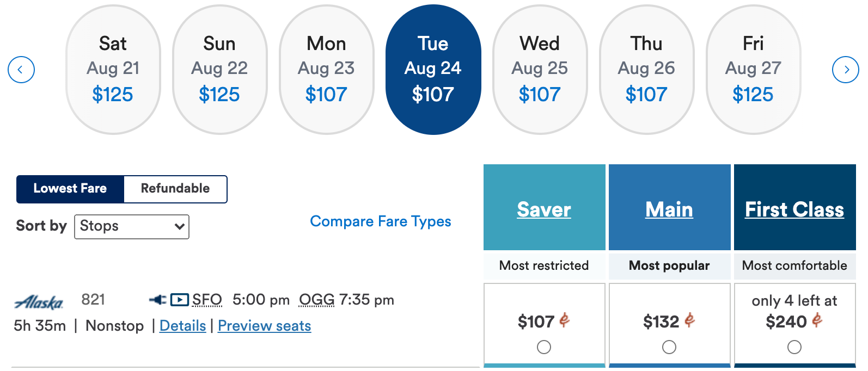Screen dimensions: 868x371
Task: Choose Wed Aug 25 date for $107
Action: point(540,70)
